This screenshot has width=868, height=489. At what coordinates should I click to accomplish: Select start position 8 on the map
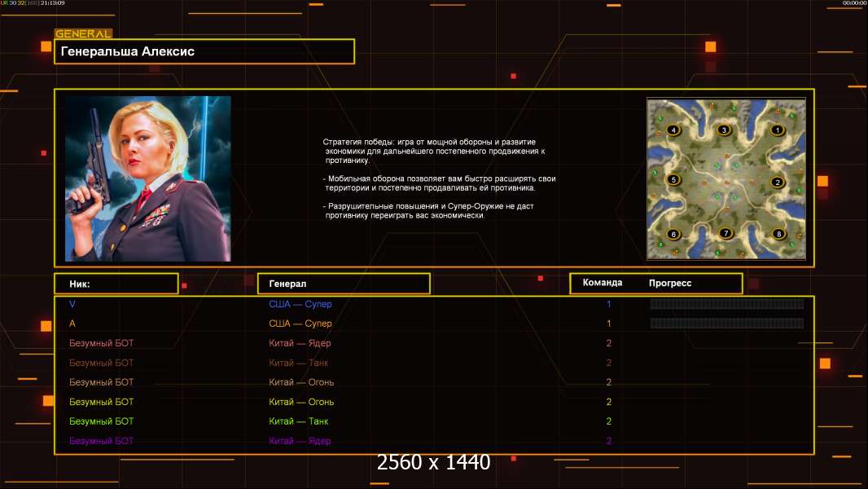point(778,234)
